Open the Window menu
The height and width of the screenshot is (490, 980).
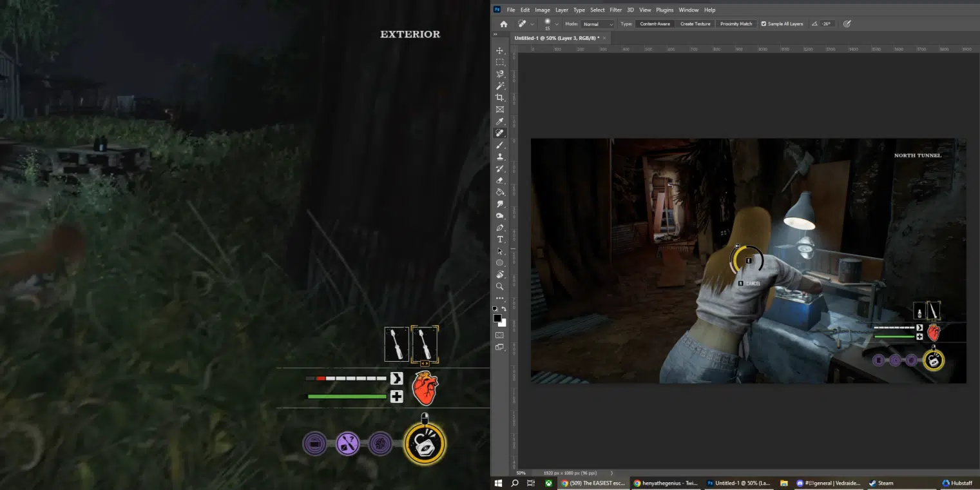click(689, 10)
